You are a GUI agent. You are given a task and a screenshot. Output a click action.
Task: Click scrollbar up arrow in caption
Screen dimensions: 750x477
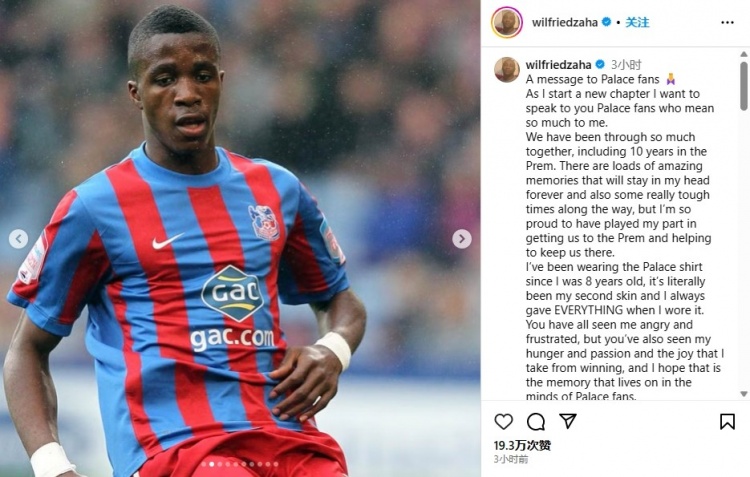[744, 54]
